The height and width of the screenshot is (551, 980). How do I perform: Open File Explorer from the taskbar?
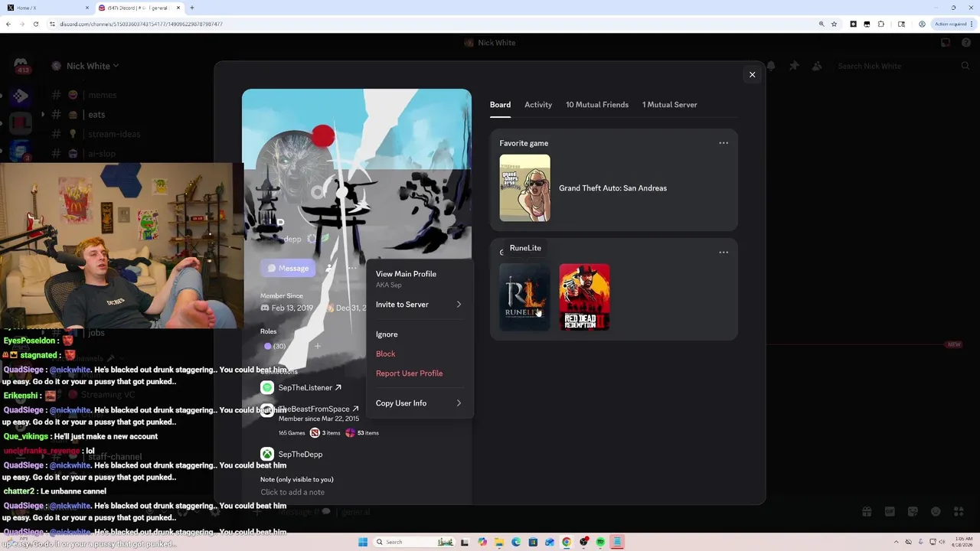(499, 542)
